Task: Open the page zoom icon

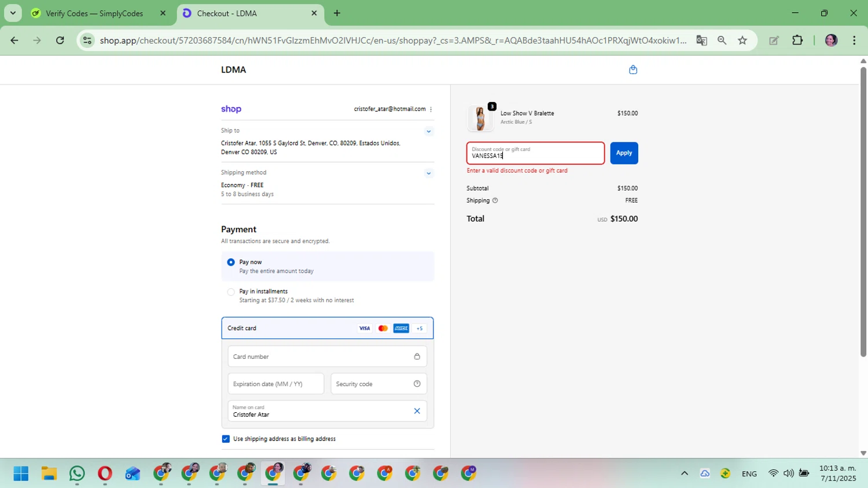Action: point(722,40)
